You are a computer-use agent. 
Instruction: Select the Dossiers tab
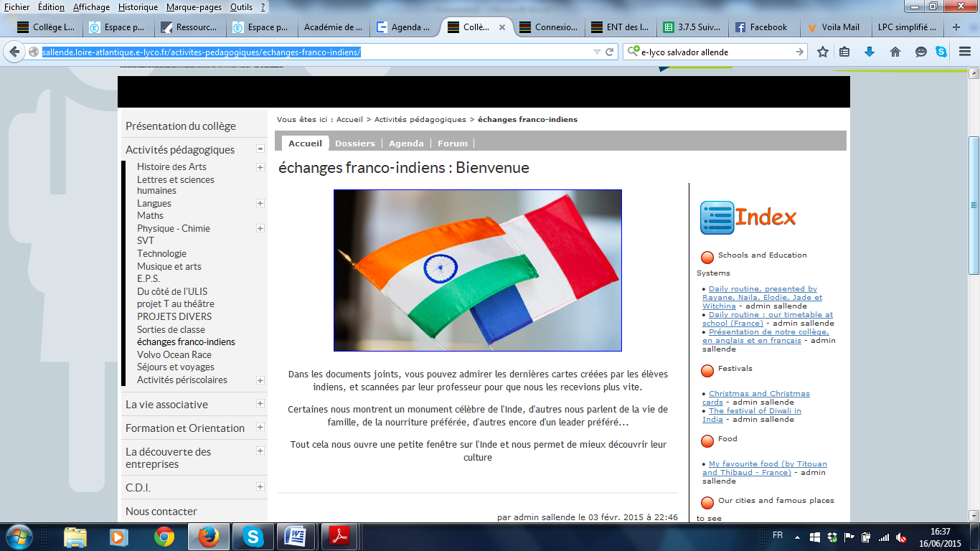(354, 143)
